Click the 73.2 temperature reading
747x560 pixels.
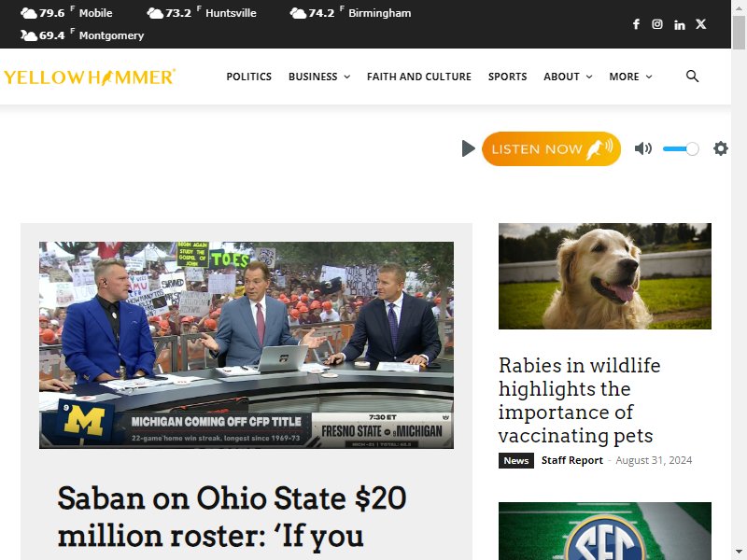[x=178, y=13]
